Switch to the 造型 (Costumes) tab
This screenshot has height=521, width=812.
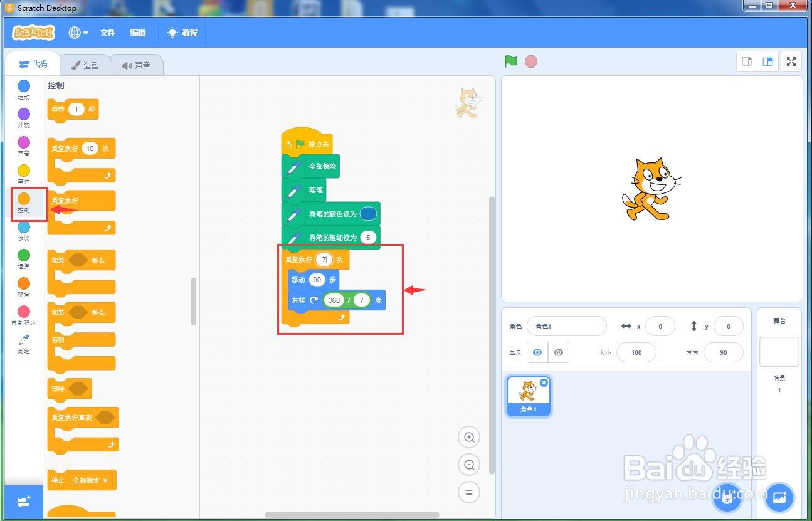86,64
